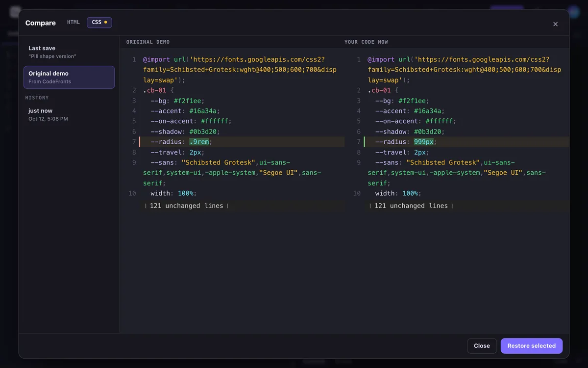
Task: Click the YOUR CODE NOW pane header
Action: coord(366,42)
